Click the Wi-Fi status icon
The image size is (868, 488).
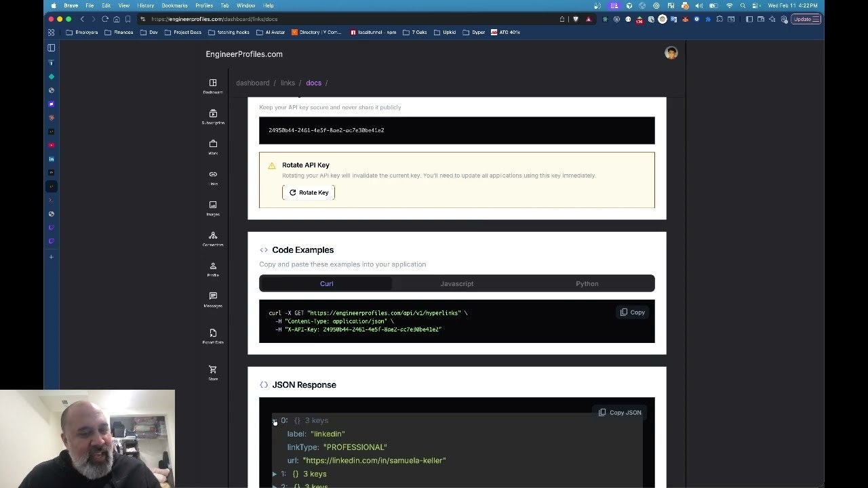(x=729, y=5)
